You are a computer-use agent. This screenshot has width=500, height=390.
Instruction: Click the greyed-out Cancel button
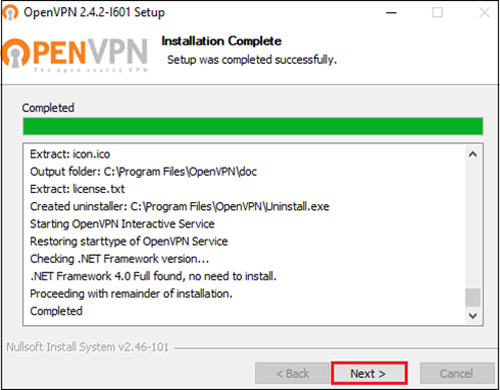click(457, 373)
